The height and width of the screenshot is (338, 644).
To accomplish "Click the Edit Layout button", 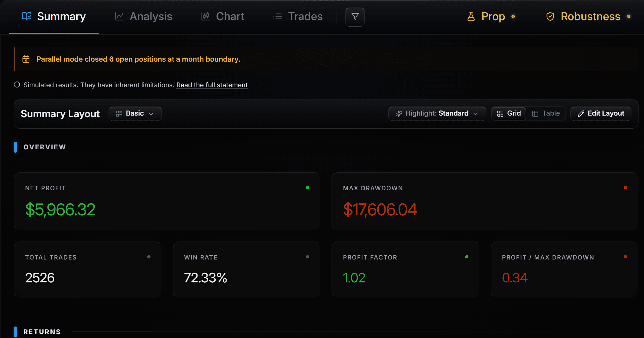I will pos(601,114).
